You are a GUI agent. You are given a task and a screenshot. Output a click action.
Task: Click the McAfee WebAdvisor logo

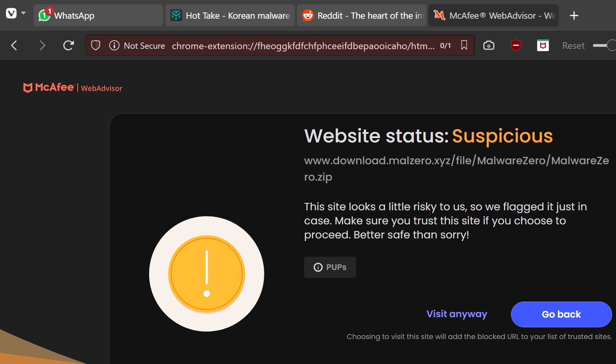point(73,87)
